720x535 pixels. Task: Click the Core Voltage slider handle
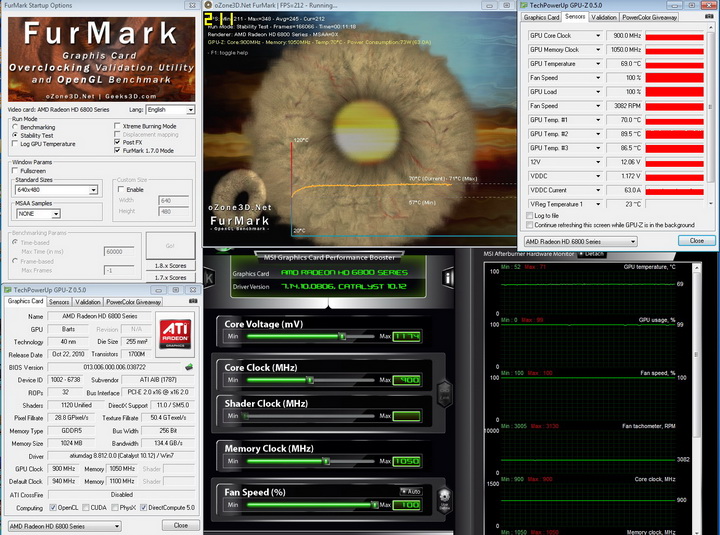(342, 336)
